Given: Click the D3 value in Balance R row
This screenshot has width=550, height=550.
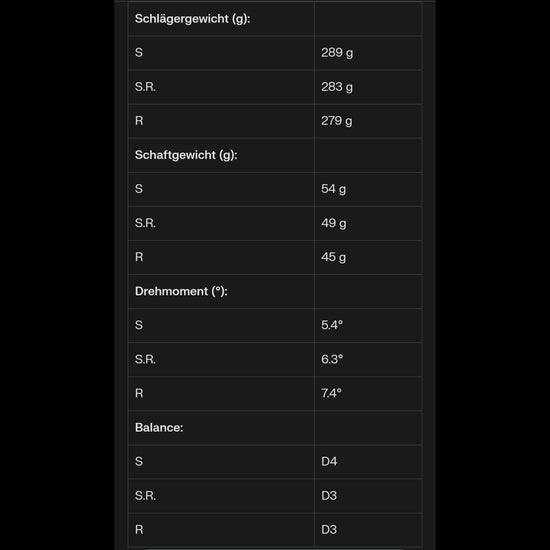Looking at the screenshot, I should coord(329,530).
